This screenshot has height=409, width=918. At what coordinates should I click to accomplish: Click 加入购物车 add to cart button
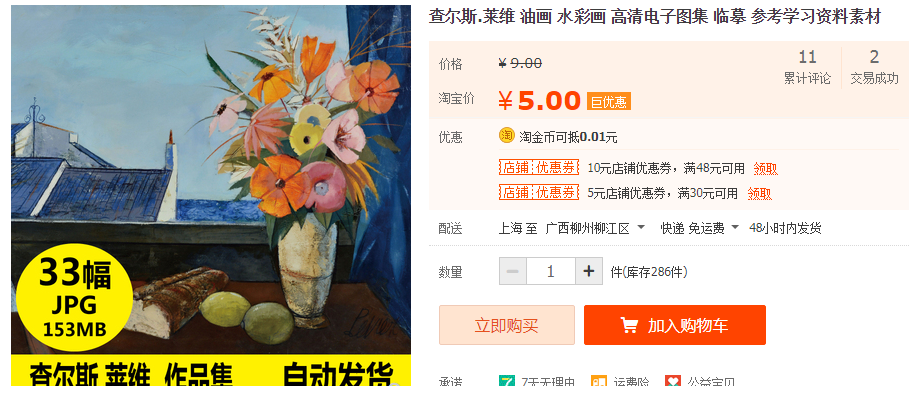point(675,325)
